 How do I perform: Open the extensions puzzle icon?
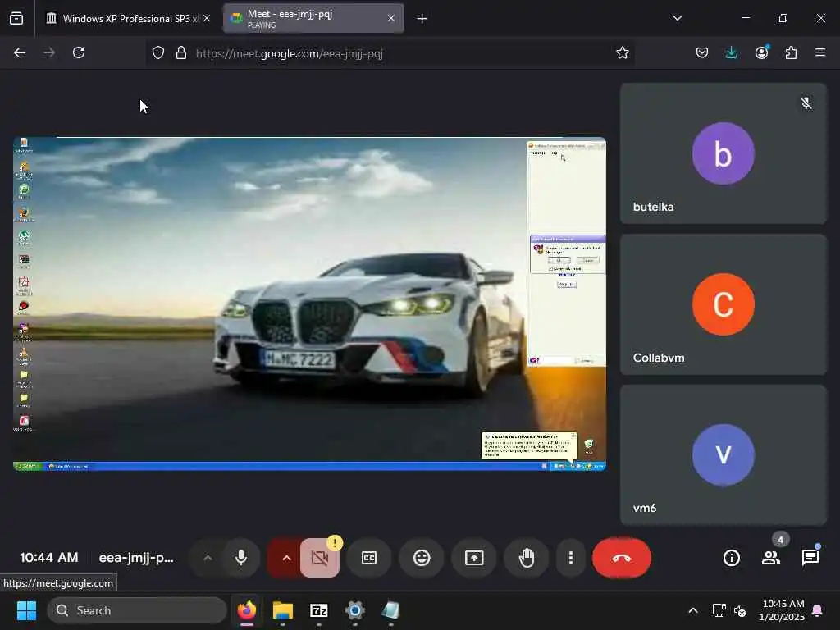[x=791, y=52]
